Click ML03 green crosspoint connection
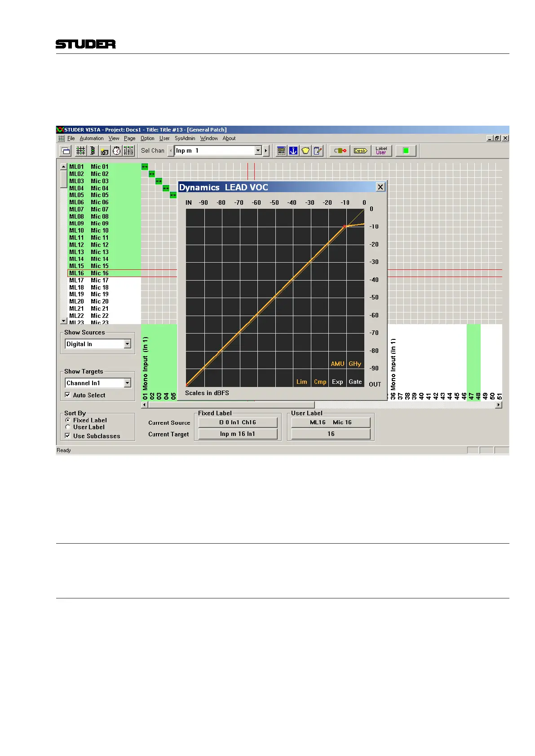535x756 pixels. (x=159, y=181)
